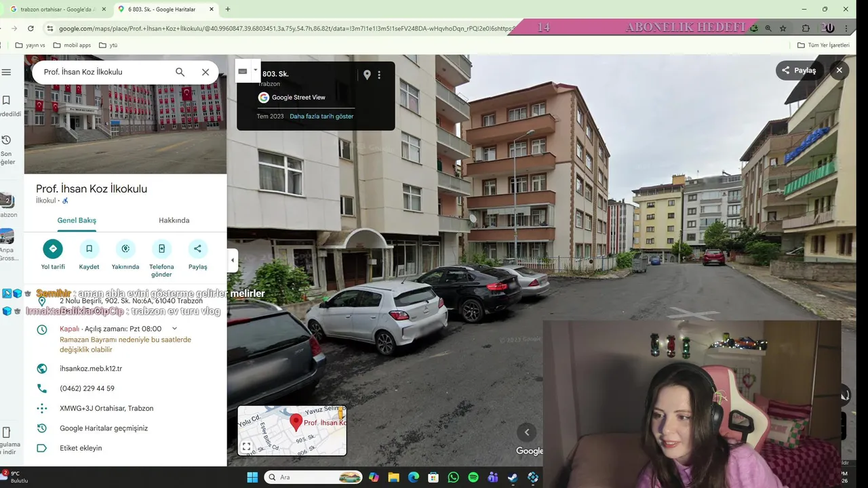Click the minimap thumbnail with the Prof. İhsan Koz pin
This screenshot has height=488, width=868.
tap(292, 430)
